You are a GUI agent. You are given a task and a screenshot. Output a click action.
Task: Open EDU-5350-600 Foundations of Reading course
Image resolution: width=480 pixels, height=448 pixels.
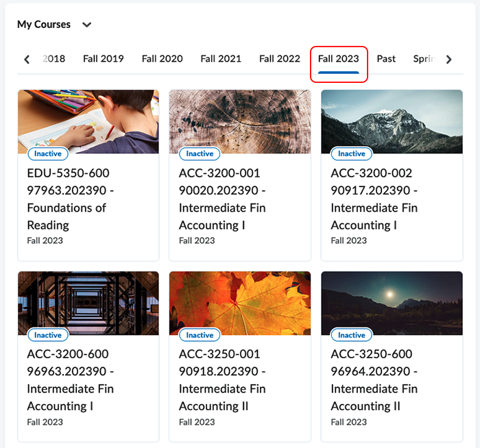tap(67, 199)
